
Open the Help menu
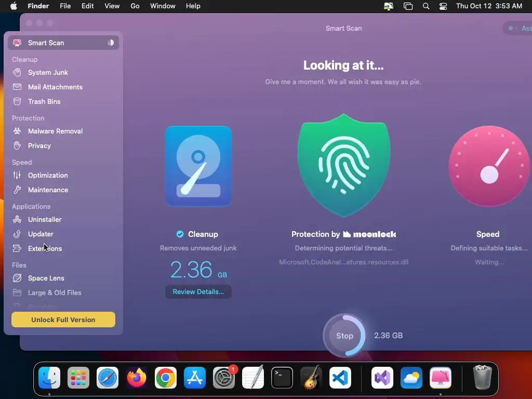(193, 6)
